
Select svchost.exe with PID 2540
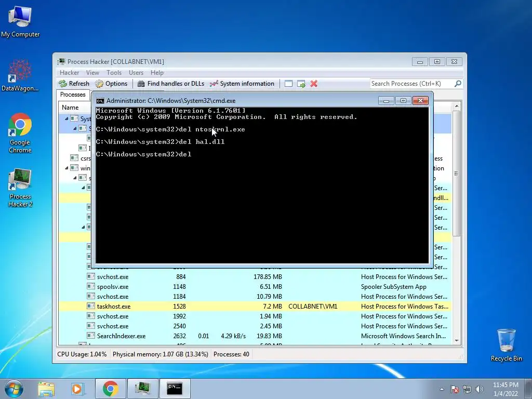pyautogui.click(x=255, y=326)
